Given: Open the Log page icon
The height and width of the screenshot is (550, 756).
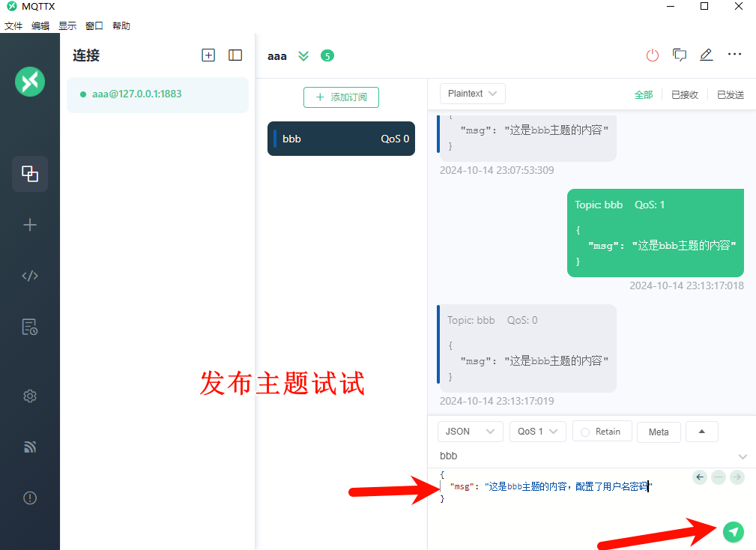Looking at the screenshot, I should click(30, 327).
